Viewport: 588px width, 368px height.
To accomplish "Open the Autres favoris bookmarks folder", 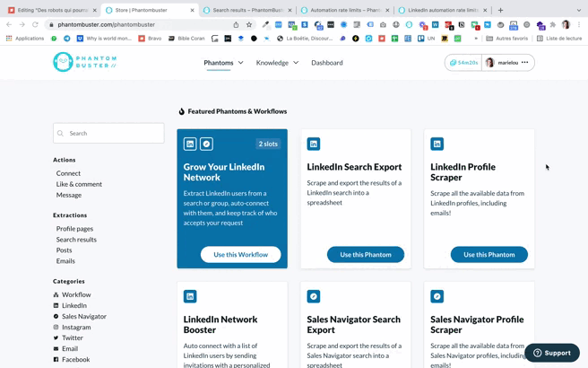I will click(507, 39).
